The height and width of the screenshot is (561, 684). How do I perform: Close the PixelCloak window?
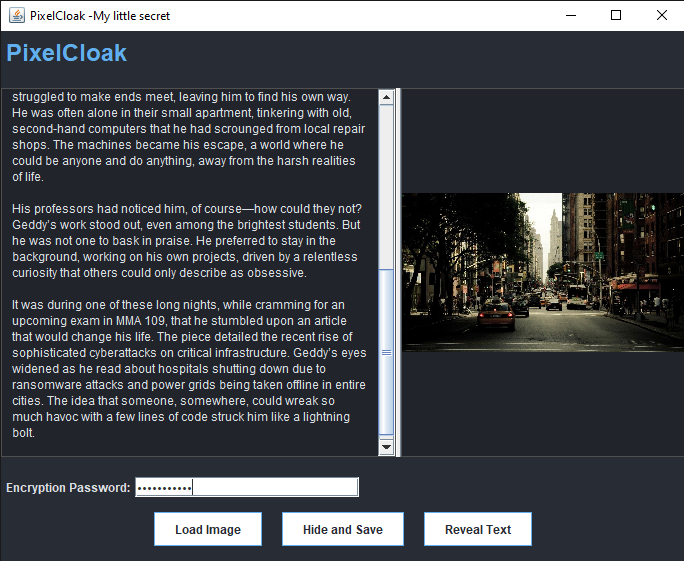[x=661, y=16]
